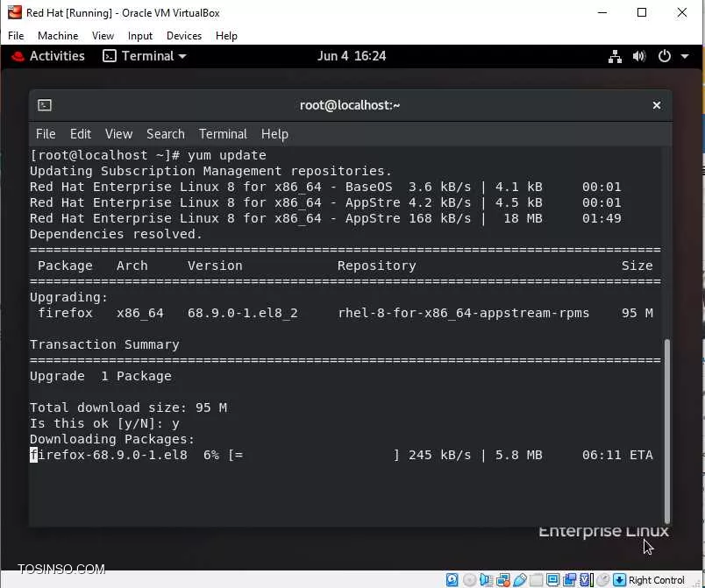
Task: Open the Terminal menu in terminal menubar
Action: (223, 134)
